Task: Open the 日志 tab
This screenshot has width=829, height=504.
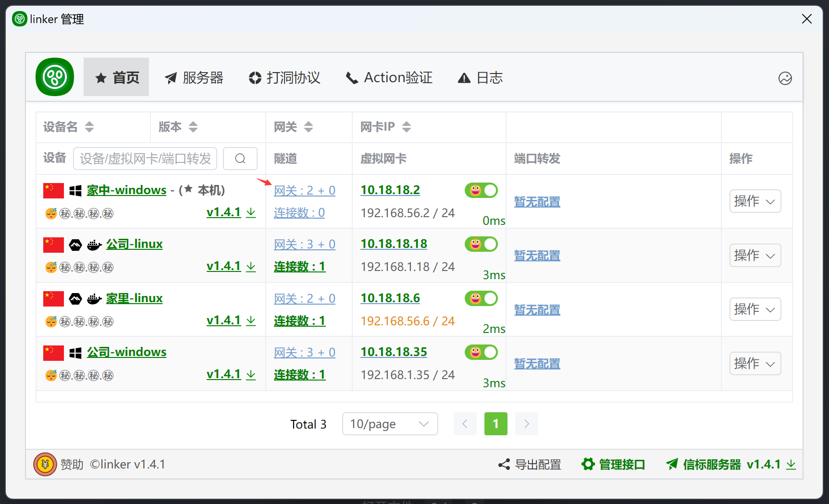Action: (x=480, y=77)
